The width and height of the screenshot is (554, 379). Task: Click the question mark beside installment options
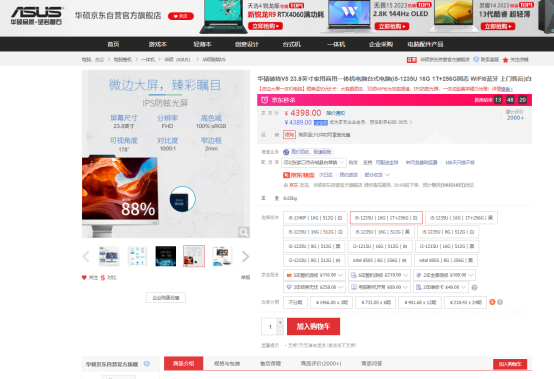pos(500,302)
